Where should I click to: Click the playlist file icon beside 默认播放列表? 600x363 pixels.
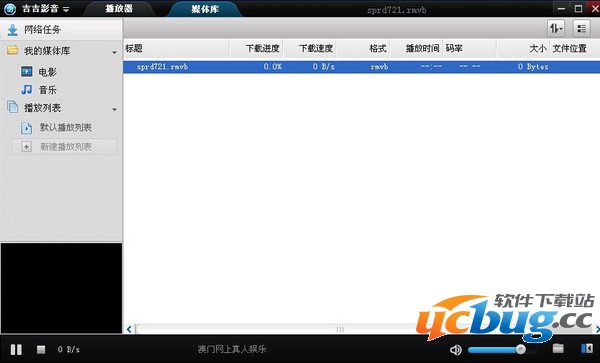pyautogui.click(x=26, y=128)
